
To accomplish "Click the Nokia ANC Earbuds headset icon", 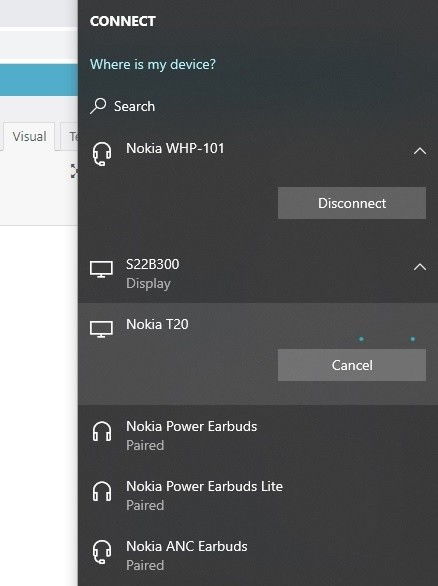I will coord(102,552).
